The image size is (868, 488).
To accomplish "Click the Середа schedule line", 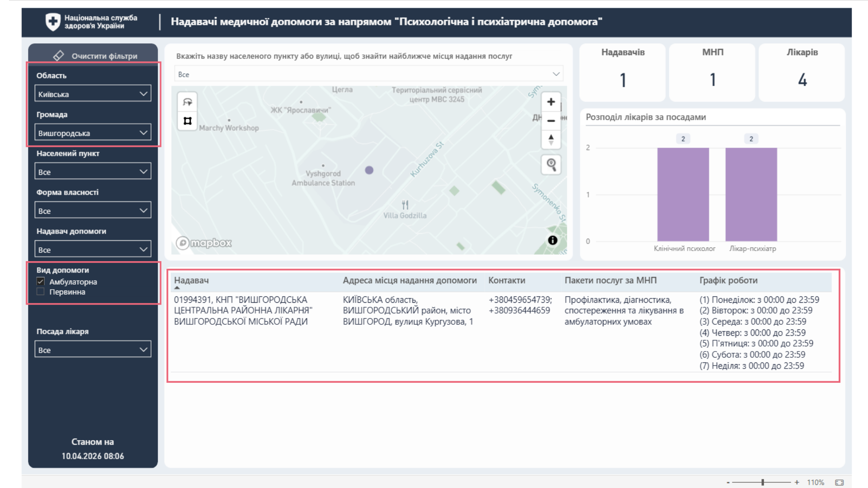I will (x=753, y=322).
